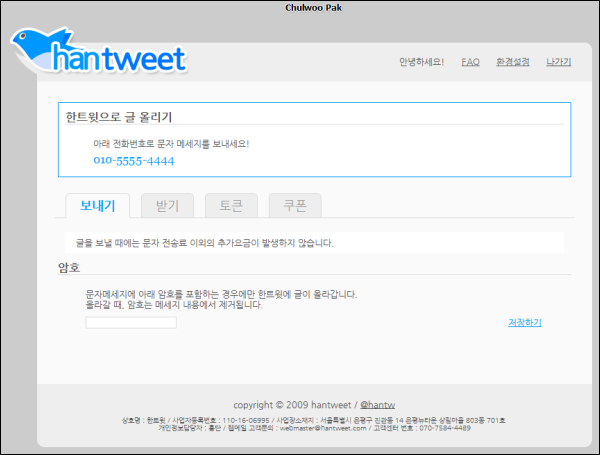The width and height of the screenshot is (600, 455).
Task: Click the 아래 전화번호로 문자 메세지를 보내세요! text
Action: point(171,144)
